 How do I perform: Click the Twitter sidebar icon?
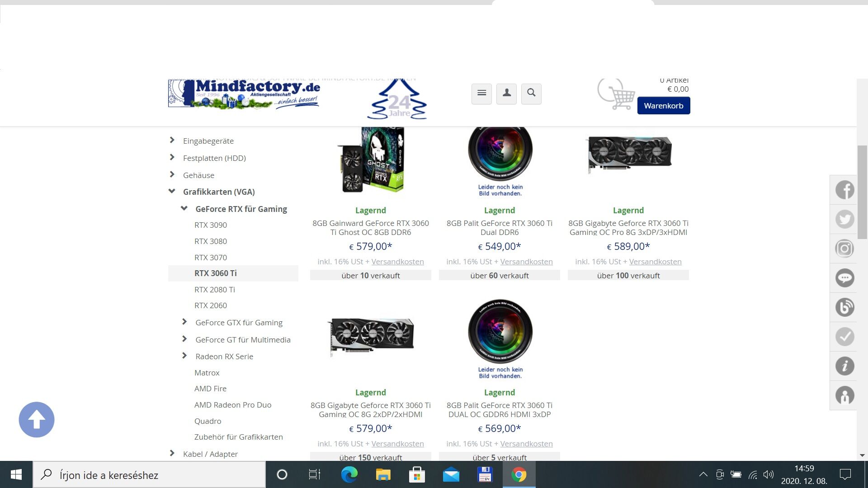pos(844,219)
